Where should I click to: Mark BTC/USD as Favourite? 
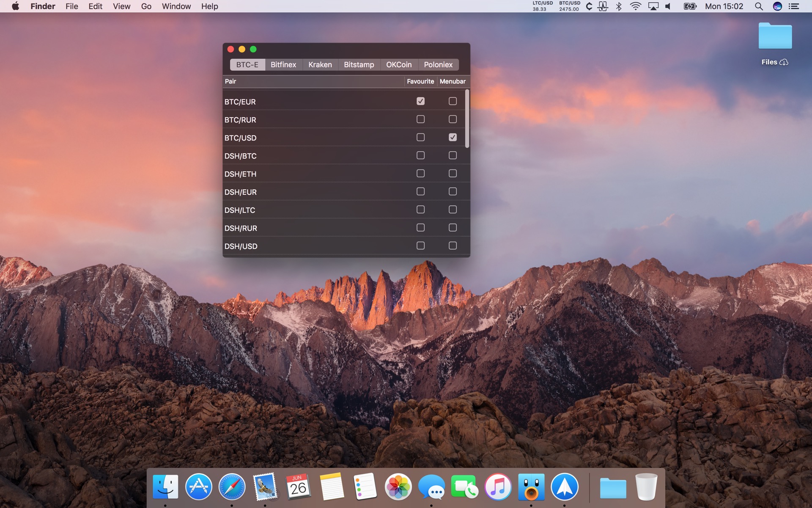(420, 137)
